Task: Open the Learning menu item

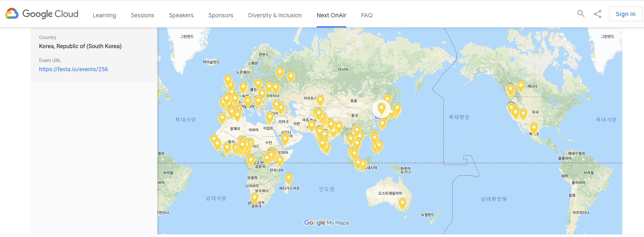Action: point(104,15)
